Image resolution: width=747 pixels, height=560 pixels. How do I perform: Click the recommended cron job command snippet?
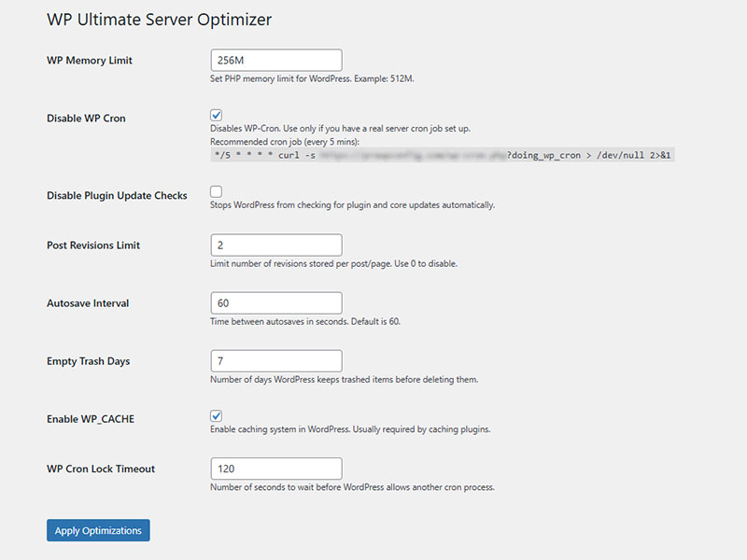click(x=442, y=155)
